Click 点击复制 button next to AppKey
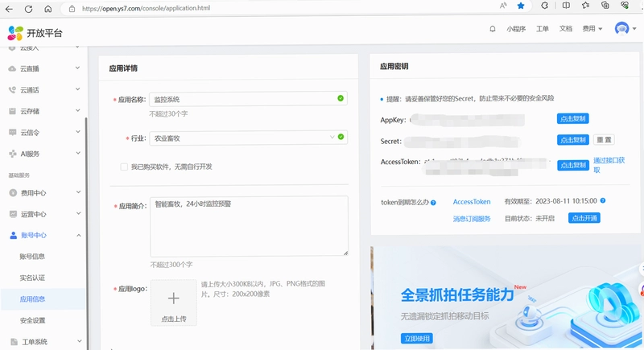This screenshot has height=350, width=644. point(573,118)
